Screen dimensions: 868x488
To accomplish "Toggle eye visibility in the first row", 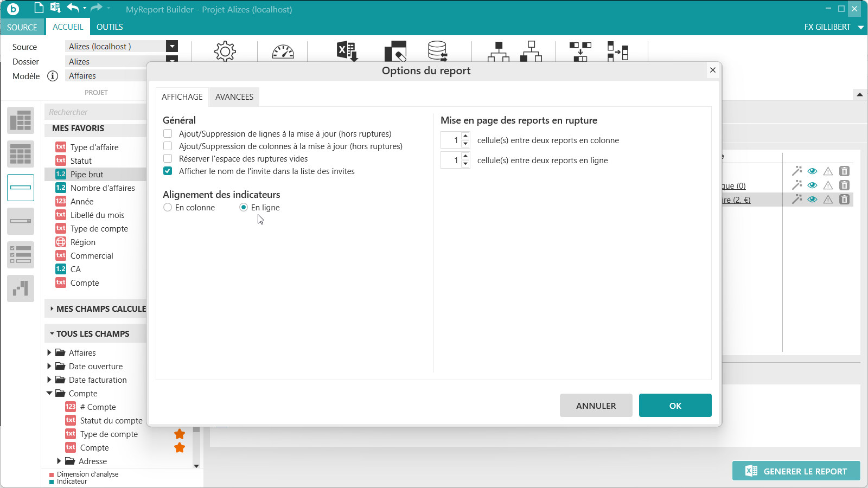I will [812, 171].
